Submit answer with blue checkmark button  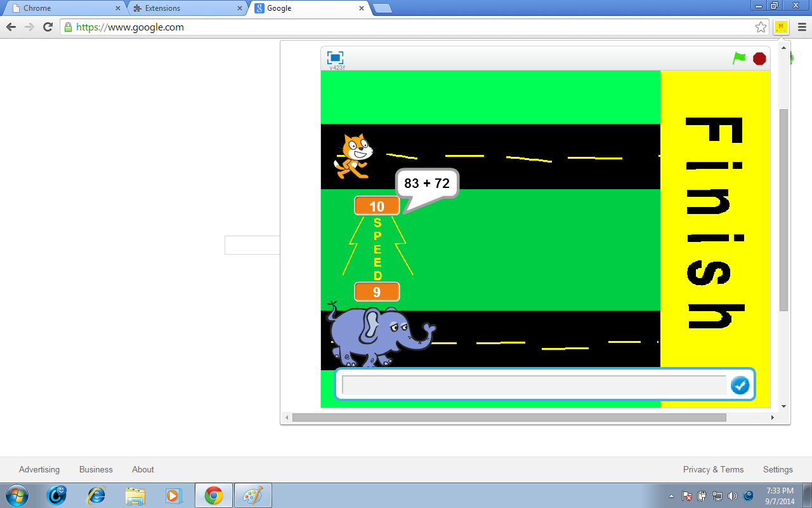tap(740, 385)
